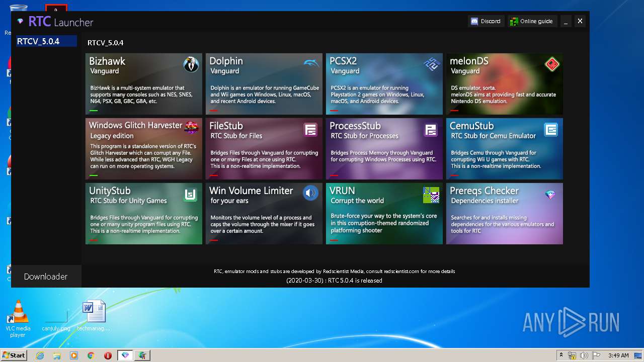Image resolution: width=644 pixels, height=362 pixels.
Task: Launch Bizhawk Vanguard card title
Action: coord(107,61)
